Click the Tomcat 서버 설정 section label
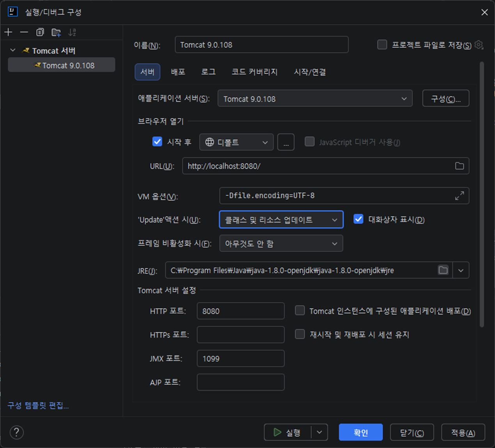 click(x=167, y=290)
